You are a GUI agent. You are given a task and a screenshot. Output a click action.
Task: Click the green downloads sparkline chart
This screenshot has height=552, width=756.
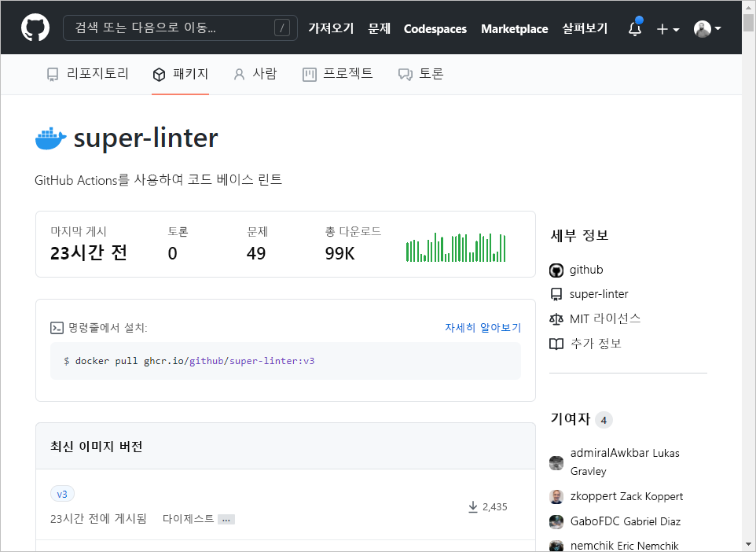pyautogui.click(x=456, y=248)
